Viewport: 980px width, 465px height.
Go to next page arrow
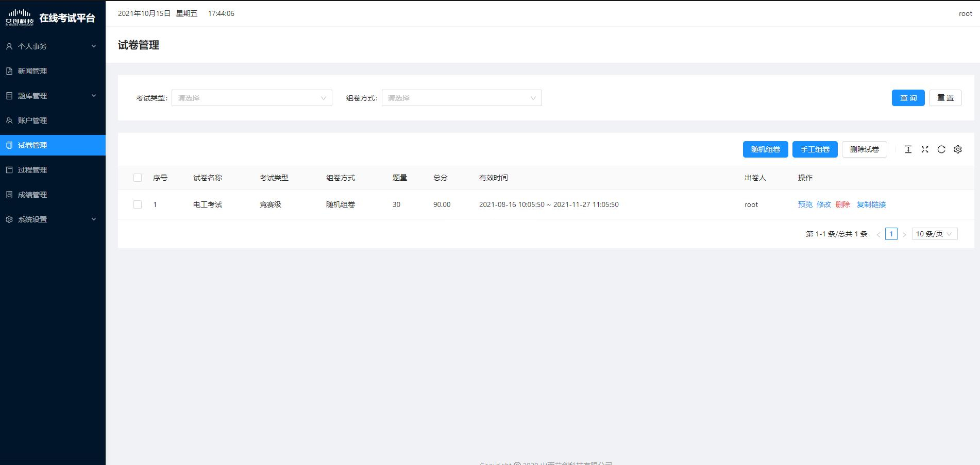coord(904,234)
